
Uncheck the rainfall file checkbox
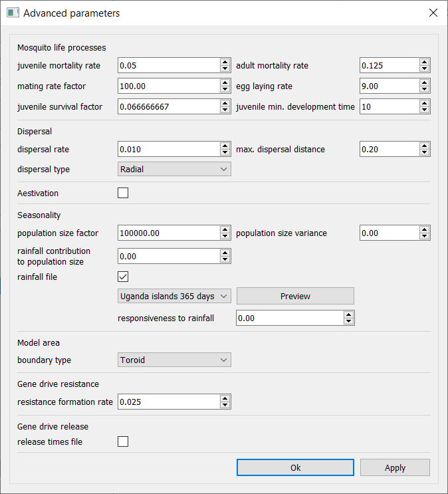coord(123,277)
